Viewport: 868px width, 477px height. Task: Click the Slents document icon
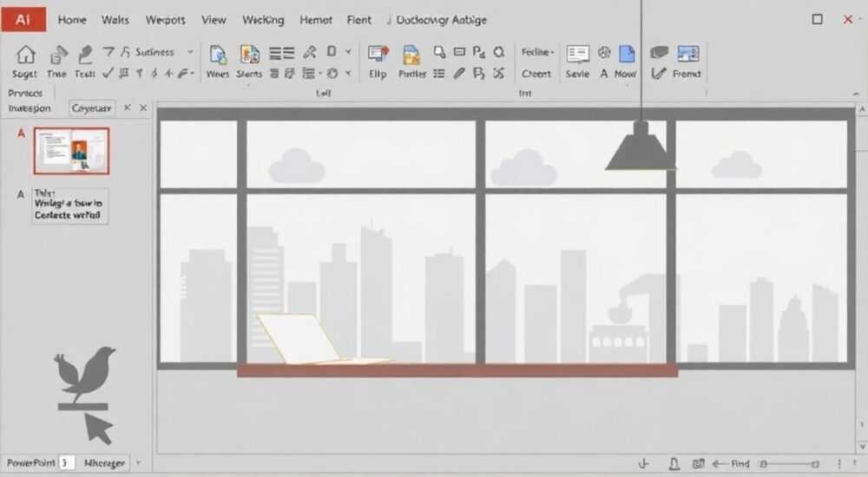coord(250,55)
